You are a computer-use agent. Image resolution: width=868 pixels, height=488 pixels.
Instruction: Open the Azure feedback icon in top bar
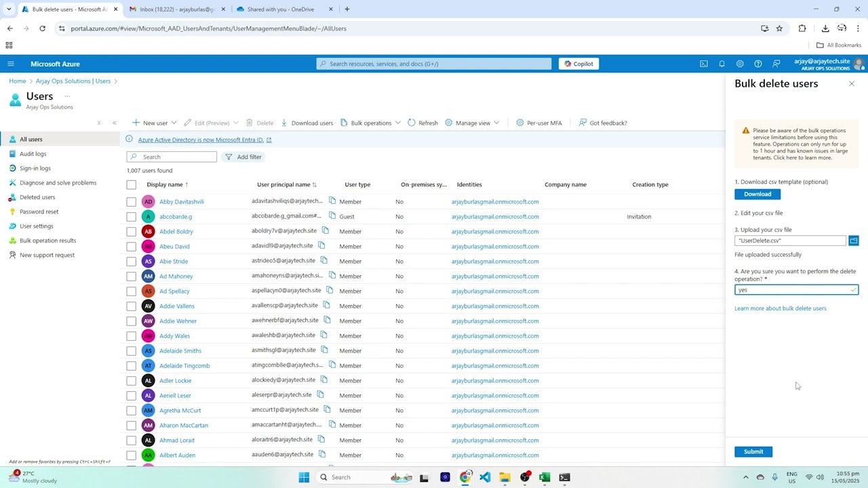776,64
